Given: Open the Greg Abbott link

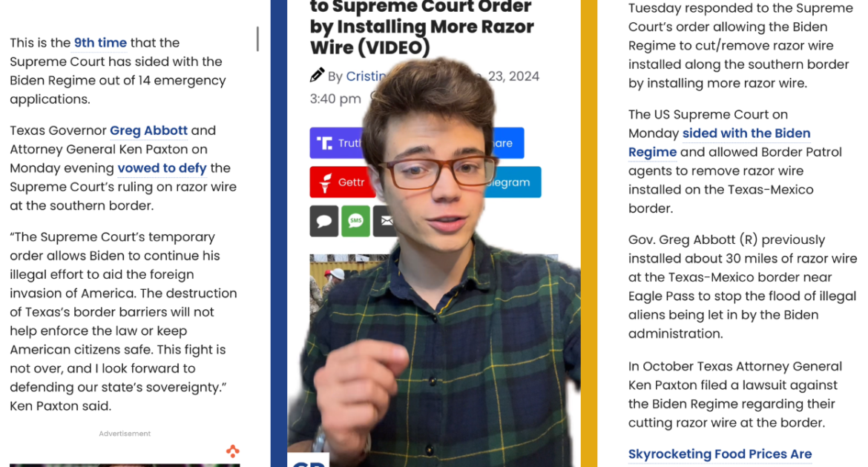Looking at the screenshot, I should coord(148,130).
